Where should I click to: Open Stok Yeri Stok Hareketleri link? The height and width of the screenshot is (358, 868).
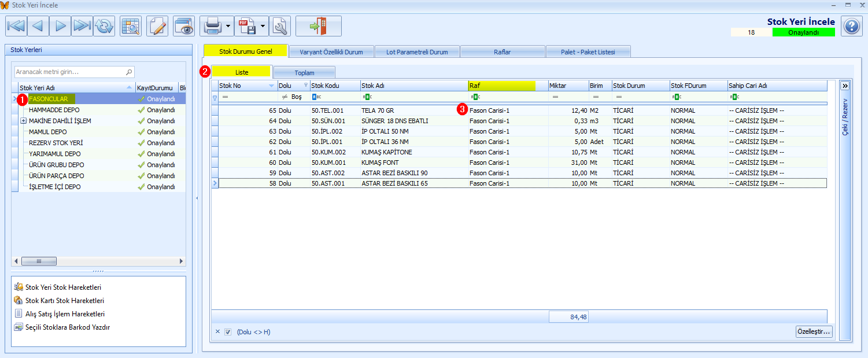(64, 287)
